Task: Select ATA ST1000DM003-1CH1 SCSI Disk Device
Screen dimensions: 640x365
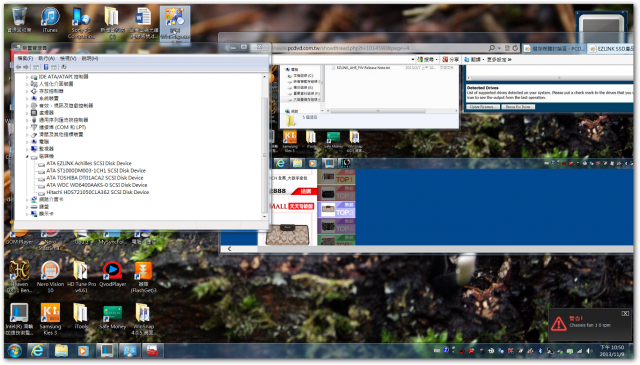Action: tap(96, 171)
